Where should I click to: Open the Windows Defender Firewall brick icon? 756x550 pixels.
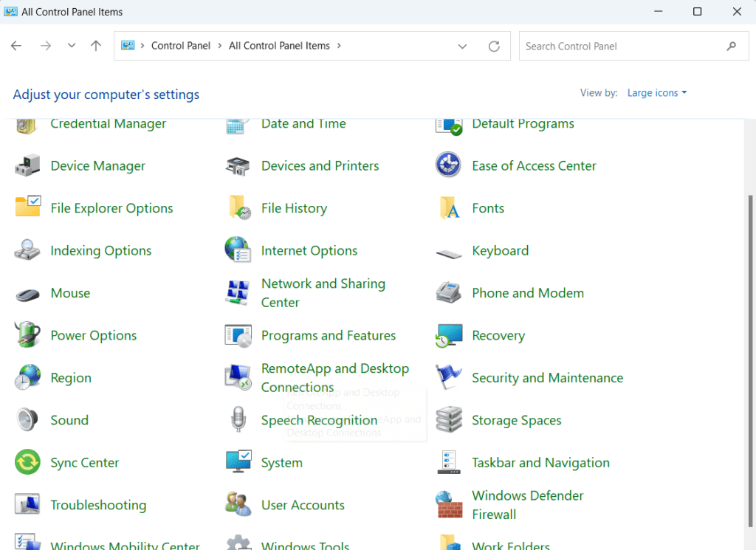tap(449, 504)
